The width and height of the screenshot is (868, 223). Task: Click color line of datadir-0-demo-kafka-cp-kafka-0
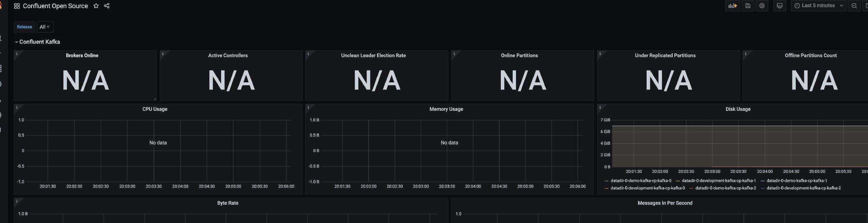click(607, 181)
